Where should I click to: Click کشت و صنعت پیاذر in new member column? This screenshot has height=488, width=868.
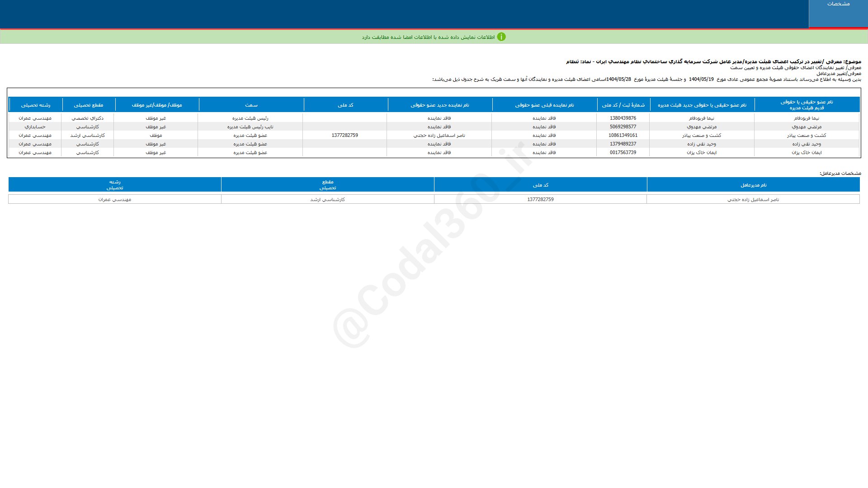702,136
